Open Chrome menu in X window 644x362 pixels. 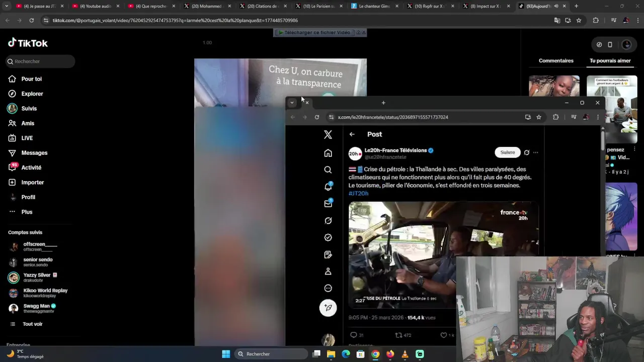pyautogui.click(x=598, y=117)
